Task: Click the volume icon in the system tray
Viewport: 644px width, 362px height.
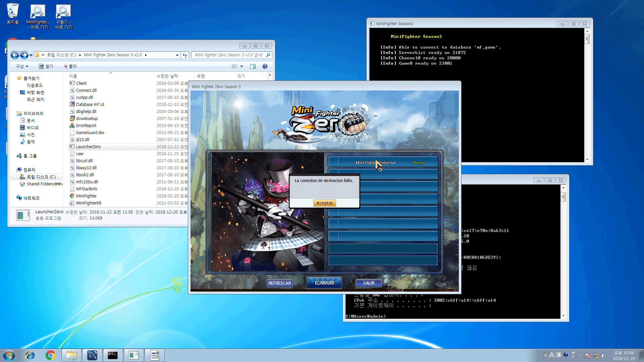Action: click(604, 356)
